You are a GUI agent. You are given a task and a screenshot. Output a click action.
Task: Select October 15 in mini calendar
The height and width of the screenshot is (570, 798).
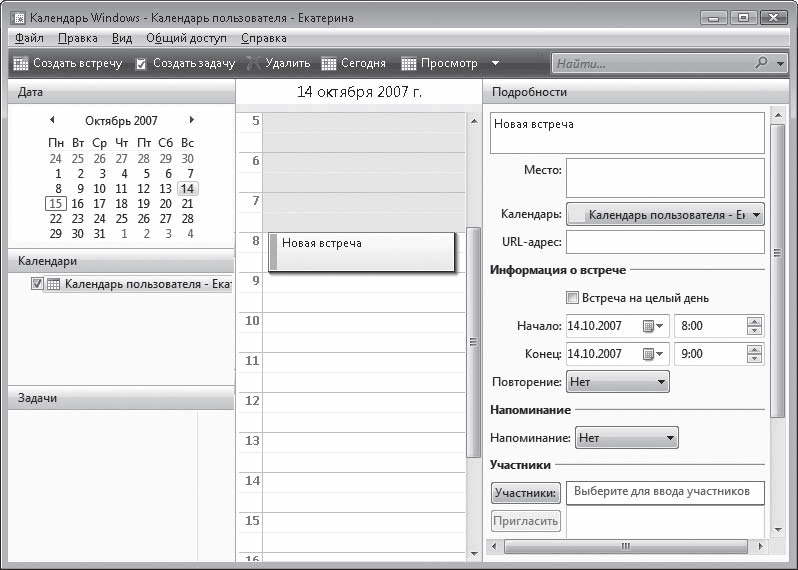click(x=55, y=204)
